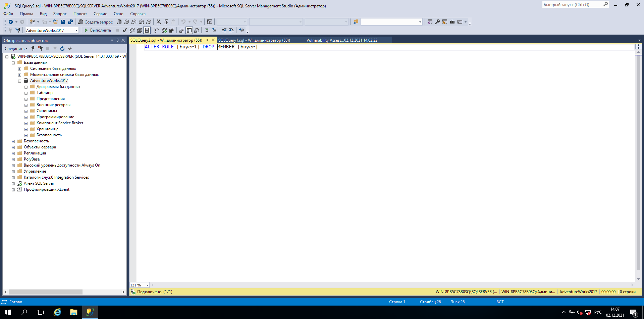Image resolution: width=644 pixels, height=319 pixels.
Task: Toggle pin on SQLQuery2.sql tab
Action: 207,40
